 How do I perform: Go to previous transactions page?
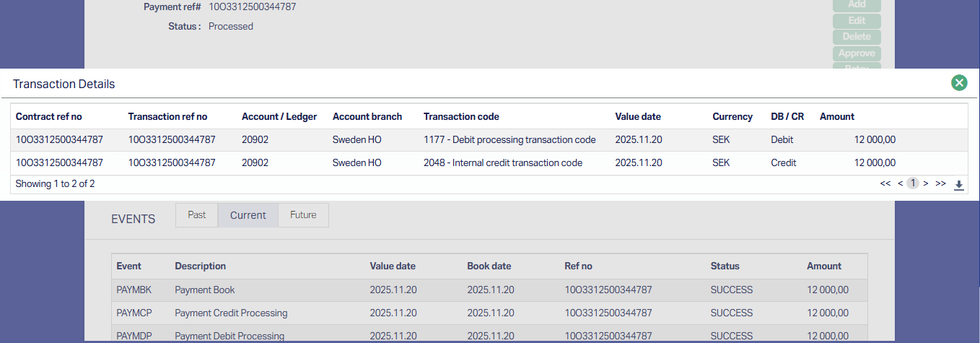point(901,184)
